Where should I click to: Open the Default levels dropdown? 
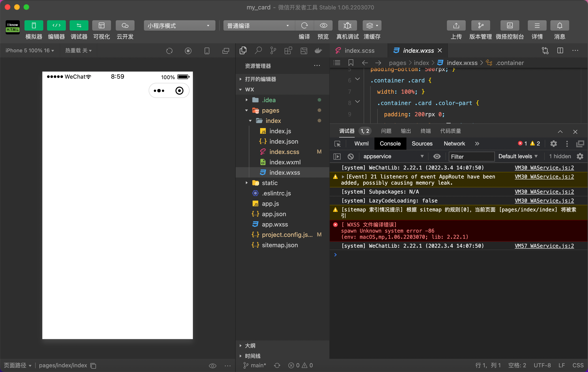(518, 156)
